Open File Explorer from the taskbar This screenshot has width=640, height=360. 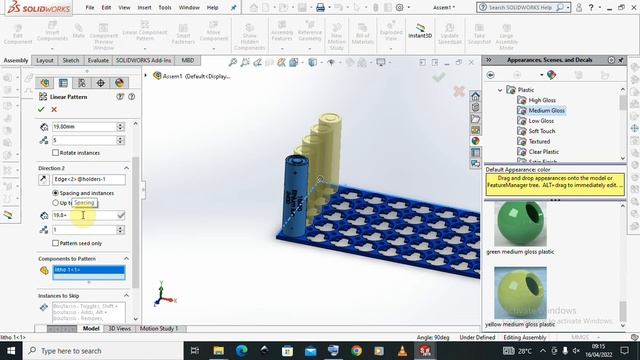coord(219,351)
